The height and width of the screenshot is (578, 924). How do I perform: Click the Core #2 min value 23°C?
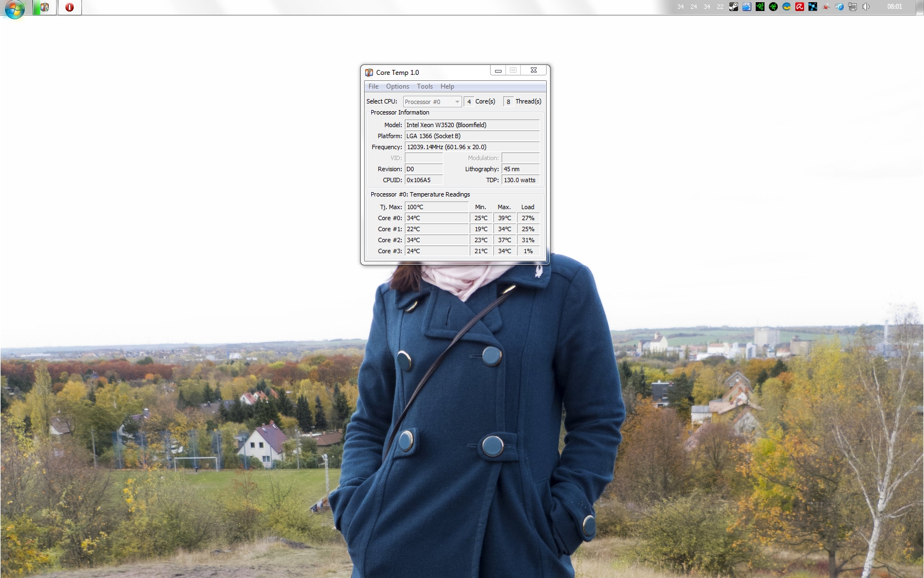pos(481,240)
